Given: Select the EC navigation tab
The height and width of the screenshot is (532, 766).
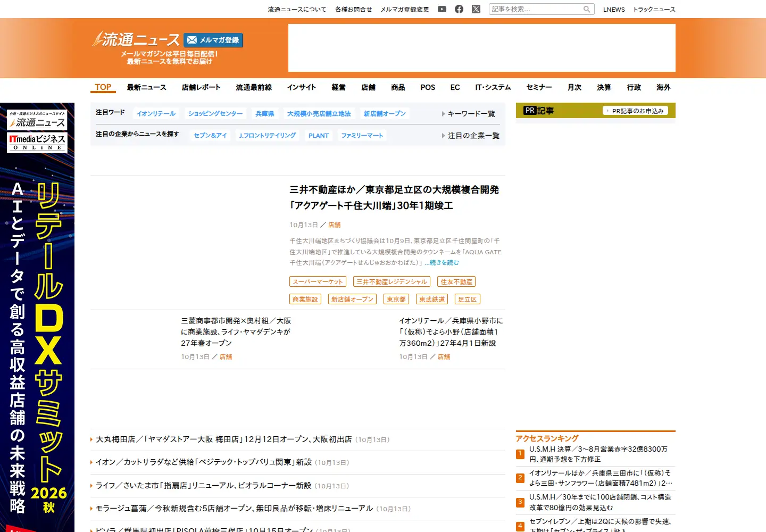Looking at the screenshot, I should point(455,87).
